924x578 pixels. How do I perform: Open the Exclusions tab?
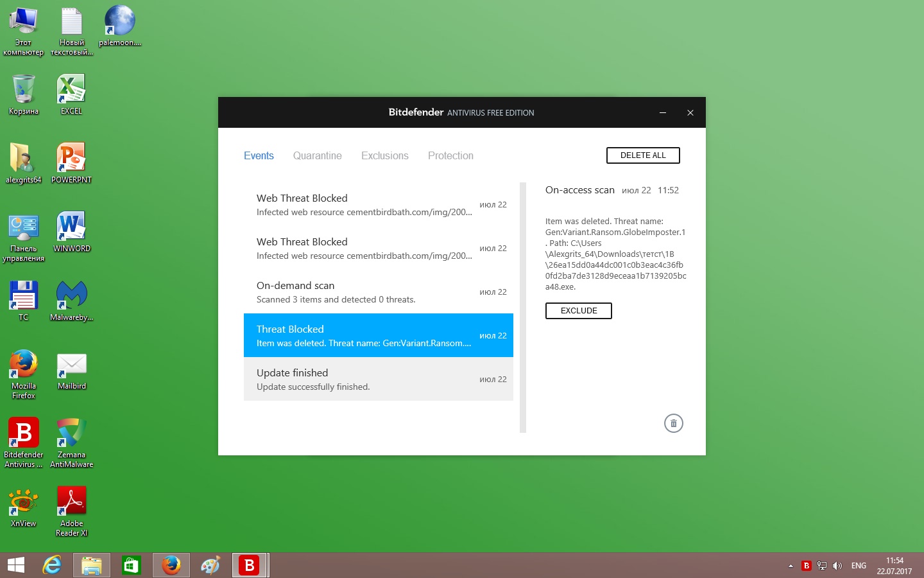385,155
